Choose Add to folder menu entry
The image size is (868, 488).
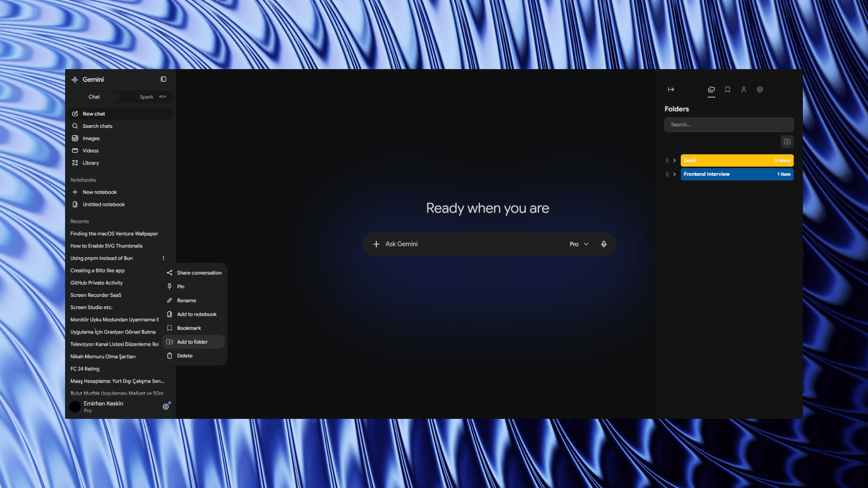coord(193,342)
